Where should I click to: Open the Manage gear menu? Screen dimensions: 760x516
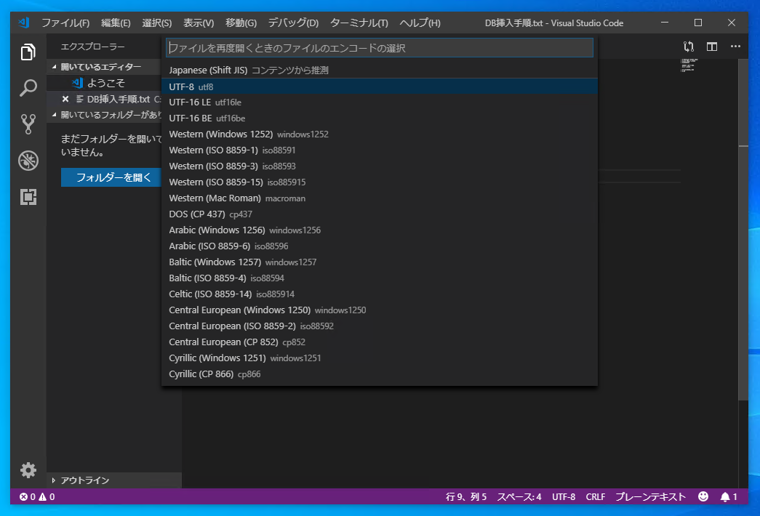[x=28, y=469]
